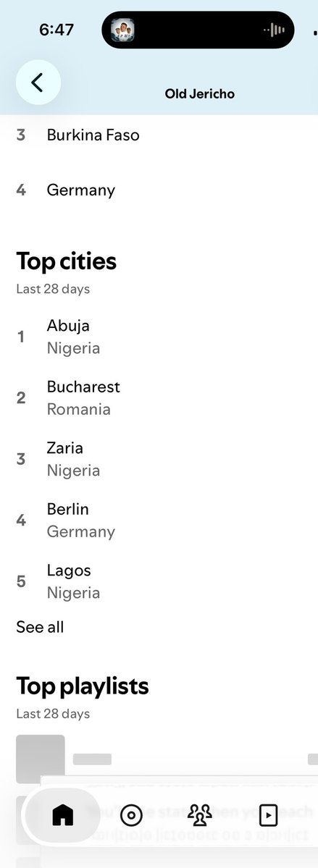Tap Germany in the country list
Viewport: 318px width, 868px height.
point(81,190)
